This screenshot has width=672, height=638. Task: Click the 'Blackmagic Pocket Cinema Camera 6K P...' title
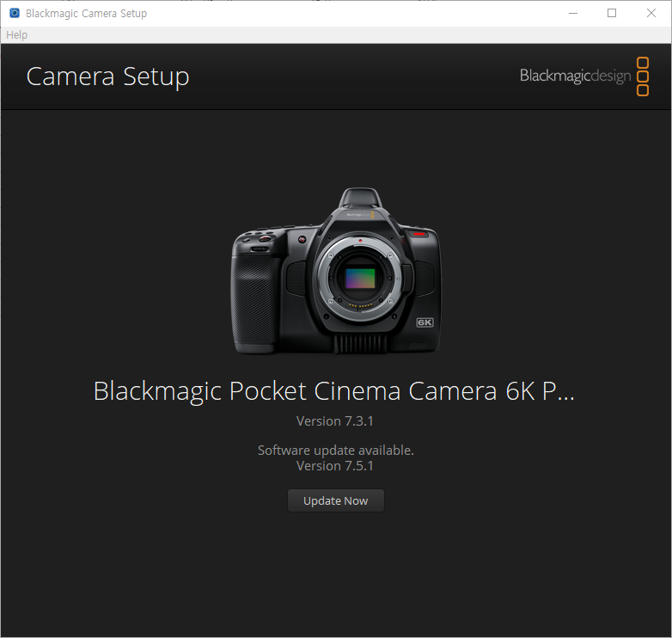click(x=334, y=390)
